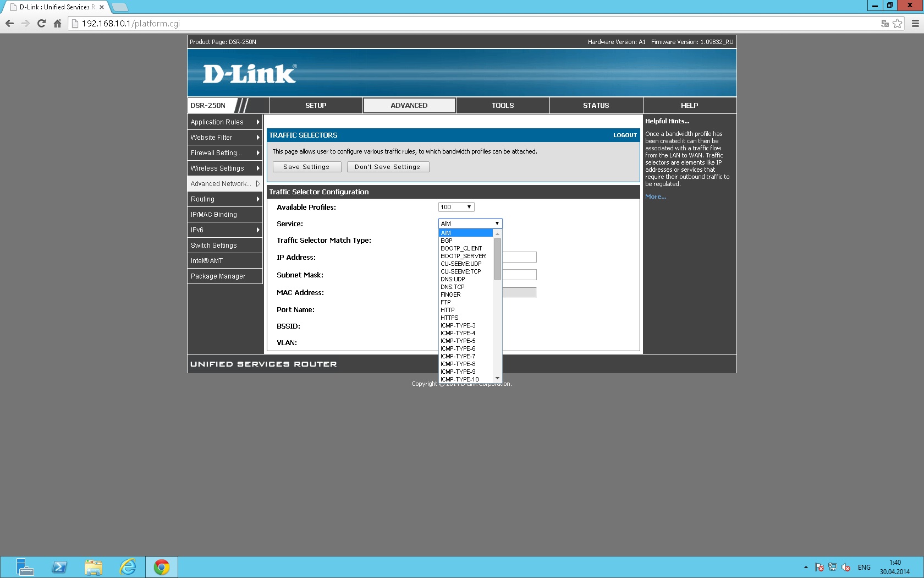Open the Available Profiles dropdown
Screen dimensions: 924x578
[x=457, y=207]
